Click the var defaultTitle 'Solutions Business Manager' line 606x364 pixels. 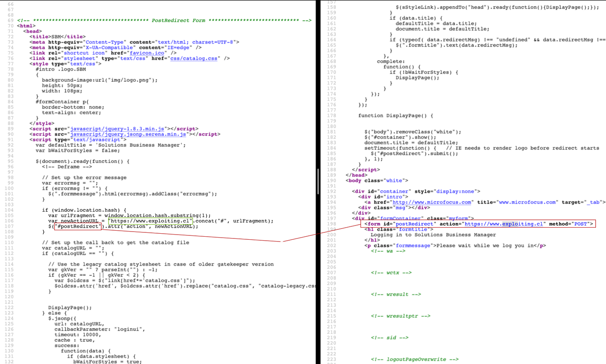click(x=111, y=145)
